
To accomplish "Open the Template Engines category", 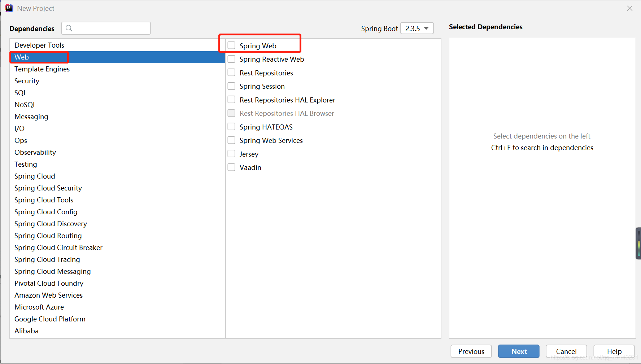I will 117,69.
